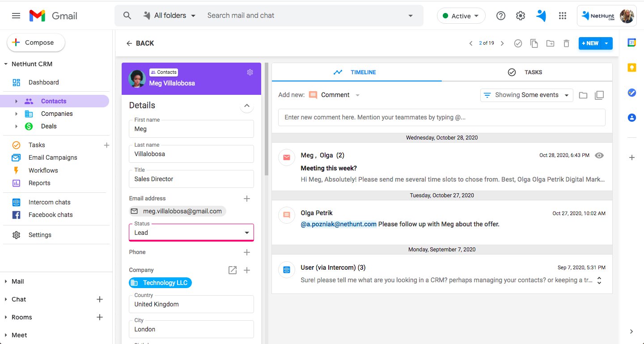This screenshot has height=344, width=644.
Task: Collapse the Details section
Action: point(246,106)
